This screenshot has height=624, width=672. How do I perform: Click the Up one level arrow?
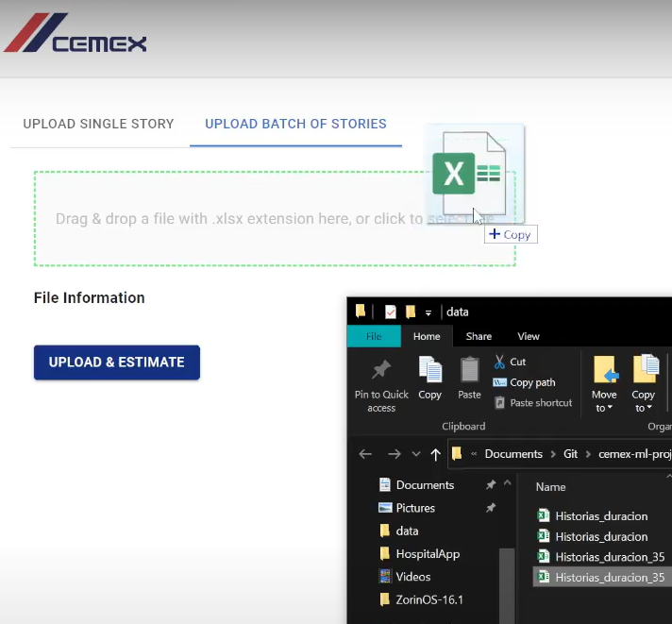coord(435,454)
